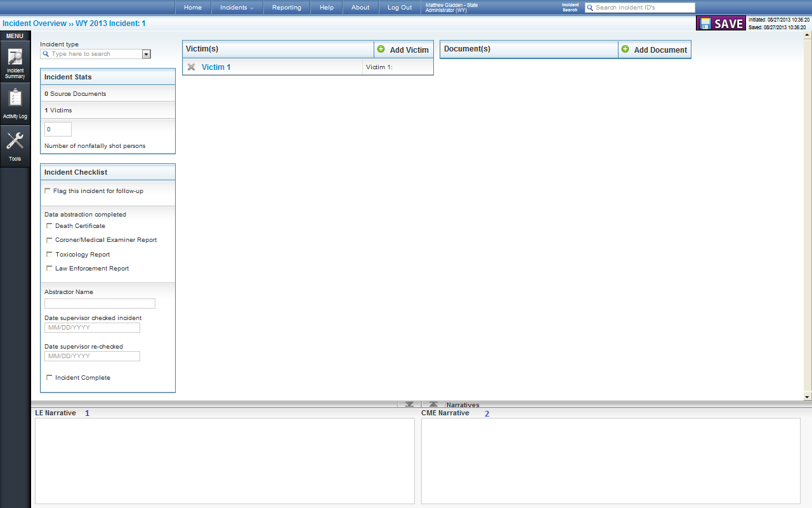Open the Victim 1 link
Viewport: 812px width, 508px height.
[216, 67]
